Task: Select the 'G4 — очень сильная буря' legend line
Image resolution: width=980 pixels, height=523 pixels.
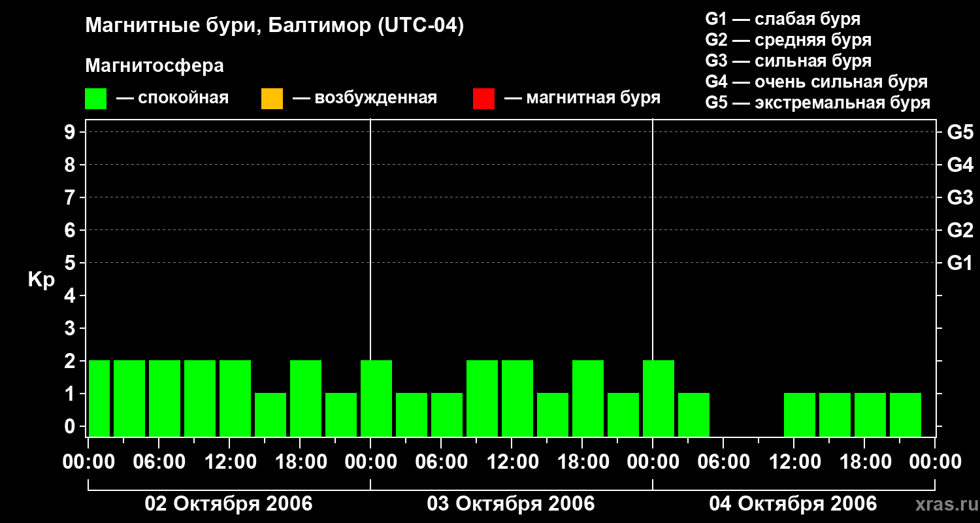Action: [817, 82]
